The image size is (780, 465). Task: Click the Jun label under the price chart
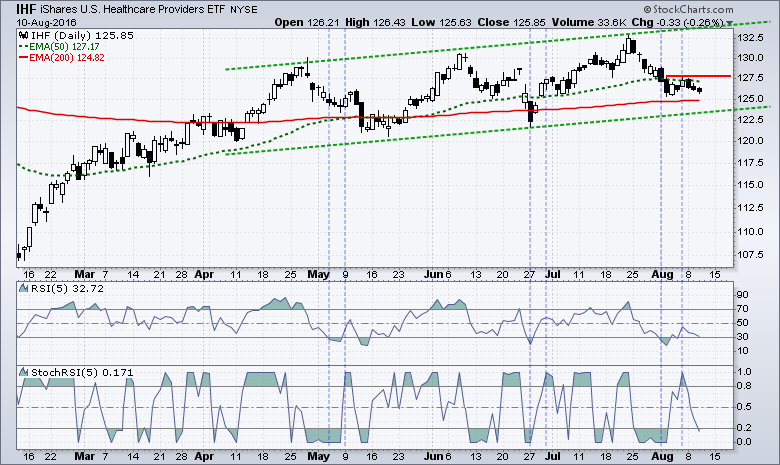pyautogui.click(x=434, y=275)
